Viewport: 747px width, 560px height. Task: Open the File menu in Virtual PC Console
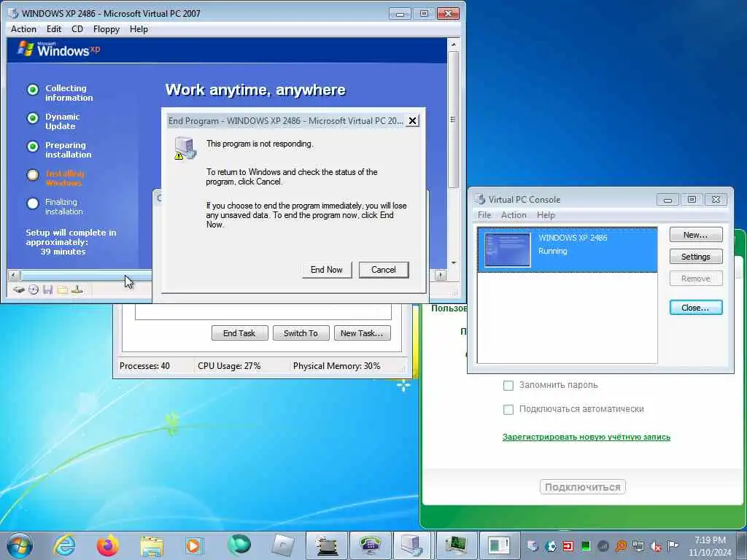[x=484, y=215]
